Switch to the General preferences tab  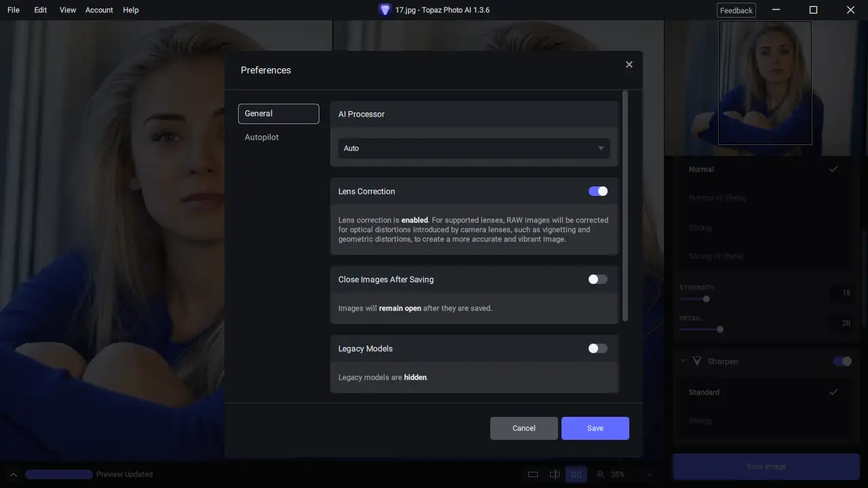(278, 114)
